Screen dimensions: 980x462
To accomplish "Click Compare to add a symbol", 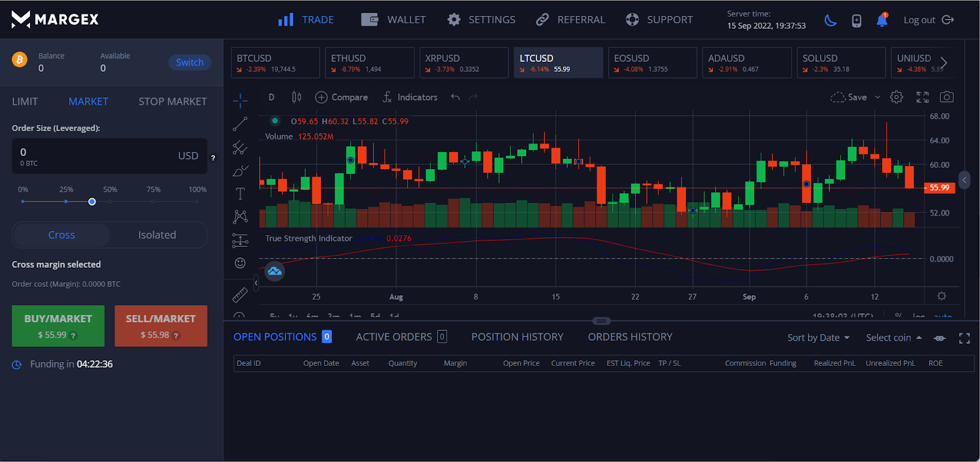I will pos(341,97).
